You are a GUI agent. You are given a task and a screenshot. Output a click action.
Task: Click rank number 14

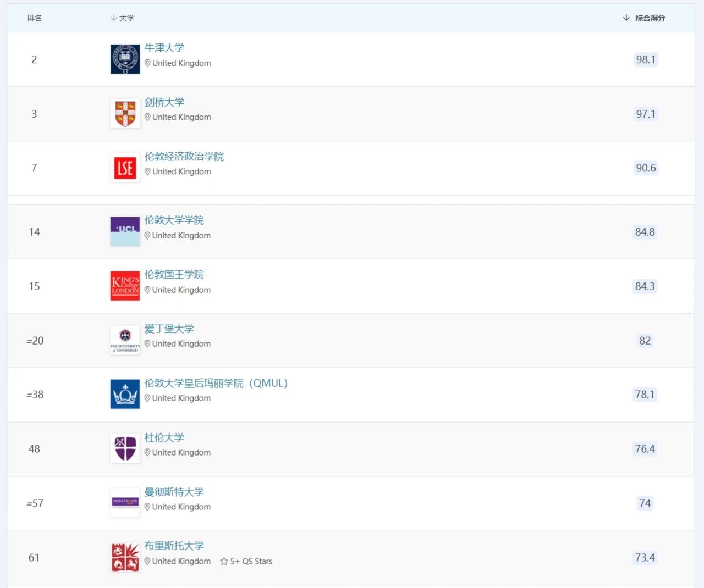34,232
